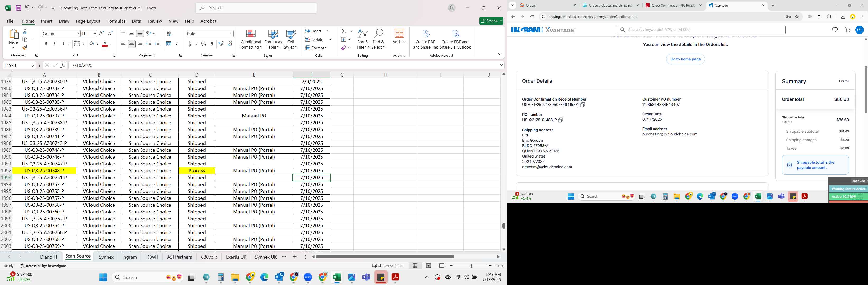
Task: Click the Page Break Preview icon in status bar
Action: [x=441, y=266]
